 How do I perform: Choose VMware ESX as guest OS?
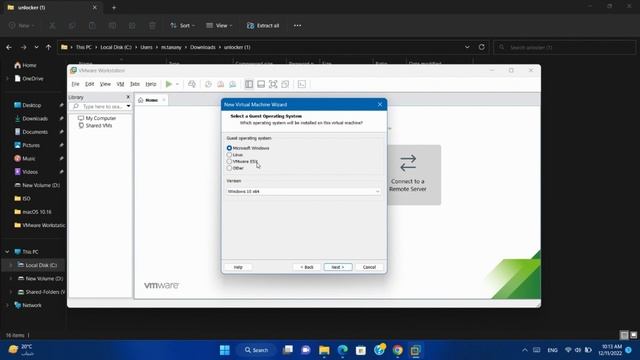229,162
